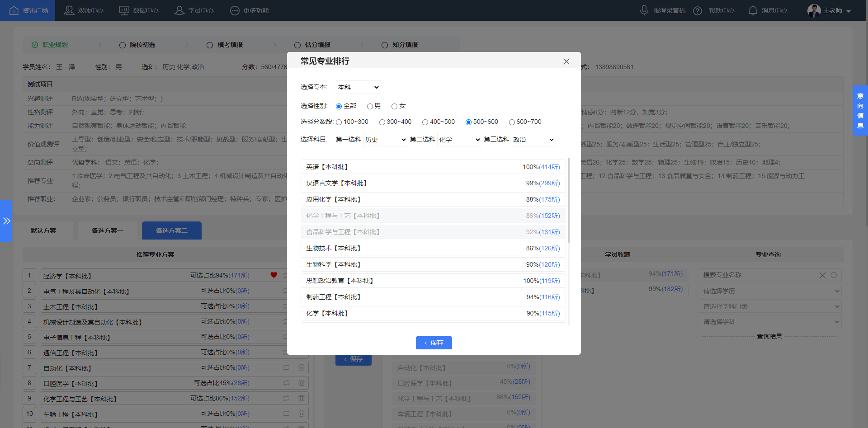868x428 pixels.
Task: Select the 院校初选 step radio
Action: (123, 45)
